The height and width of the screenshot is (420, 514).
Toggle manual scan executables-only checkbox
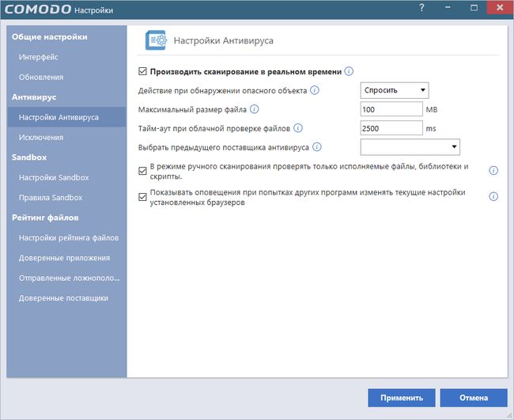click(x=142, y=171)
